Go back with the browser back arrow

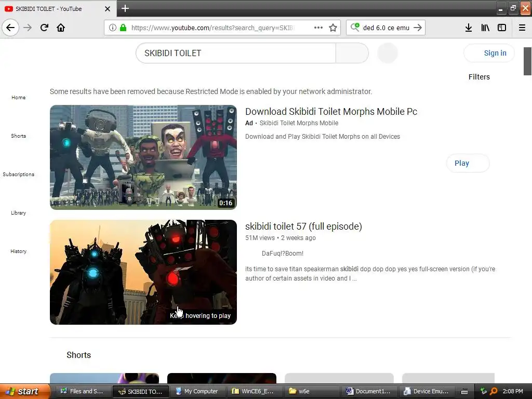tap(10, 28)
